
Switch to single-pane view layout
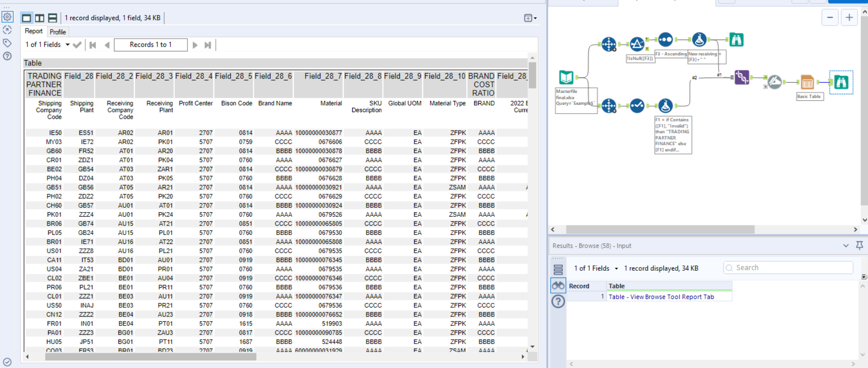(x=27, y=18)
